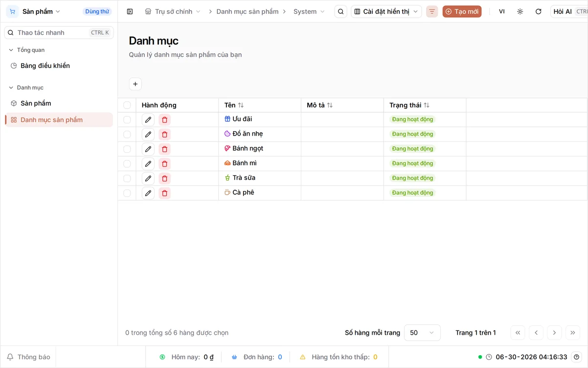Delete the Trà sữa category
Viewport: 588px width, 368px height.
click(164, 179)
